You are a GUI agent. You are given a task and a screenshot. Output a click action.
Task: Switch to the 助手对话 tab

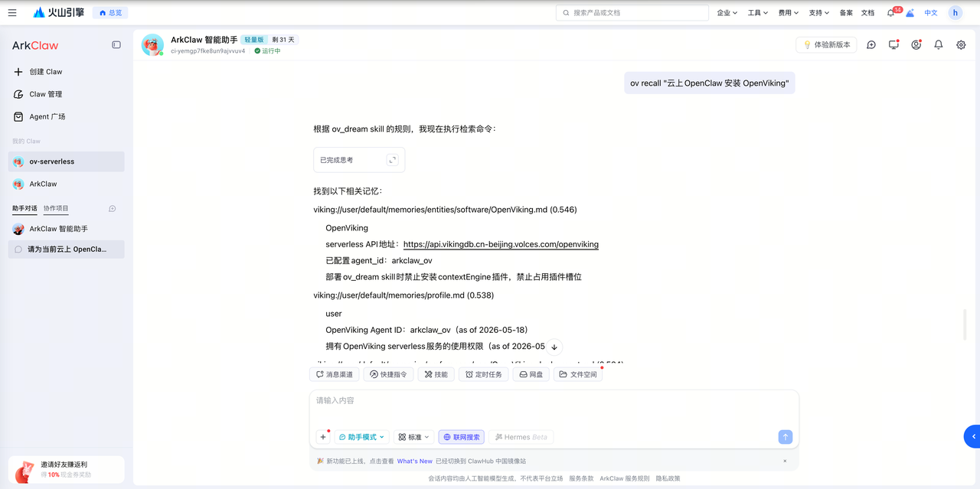tap(24, 208)
